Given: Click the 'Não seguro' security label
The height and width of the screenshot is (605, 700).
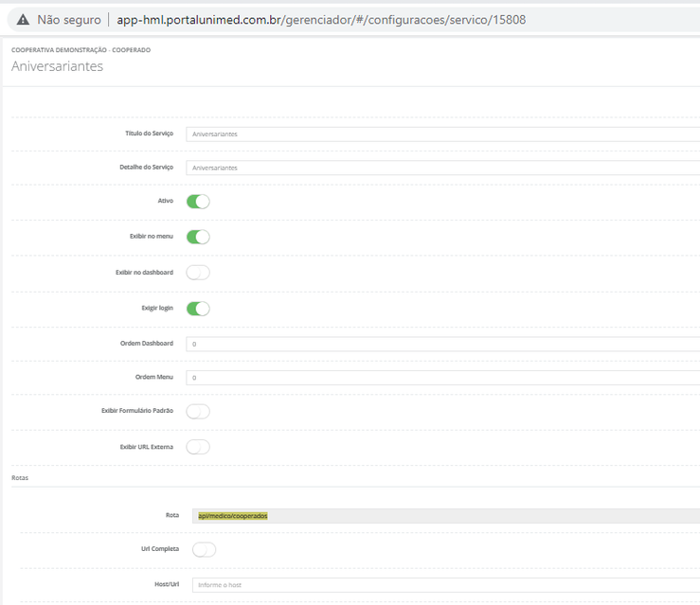Looking at the screenshot, I should coord(69,20).
